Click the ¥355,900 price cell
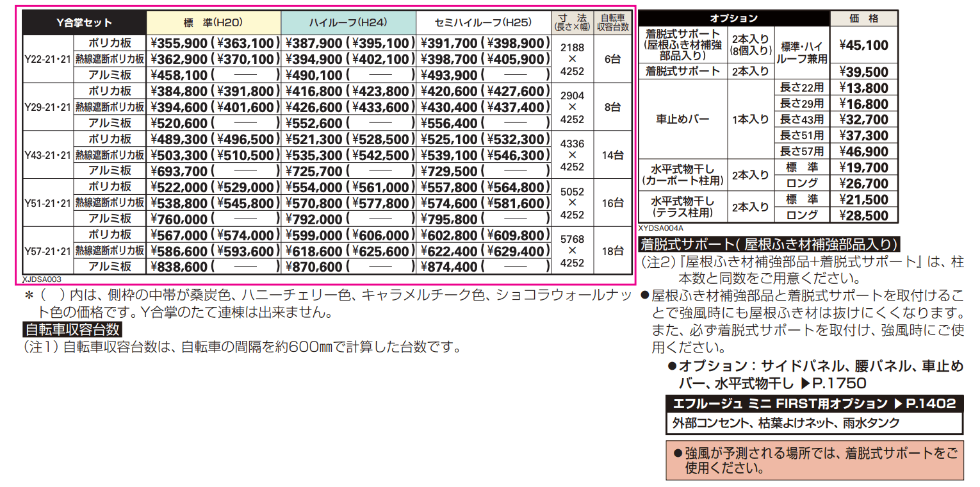Screen dimensions: 980x487 point(179,43)
